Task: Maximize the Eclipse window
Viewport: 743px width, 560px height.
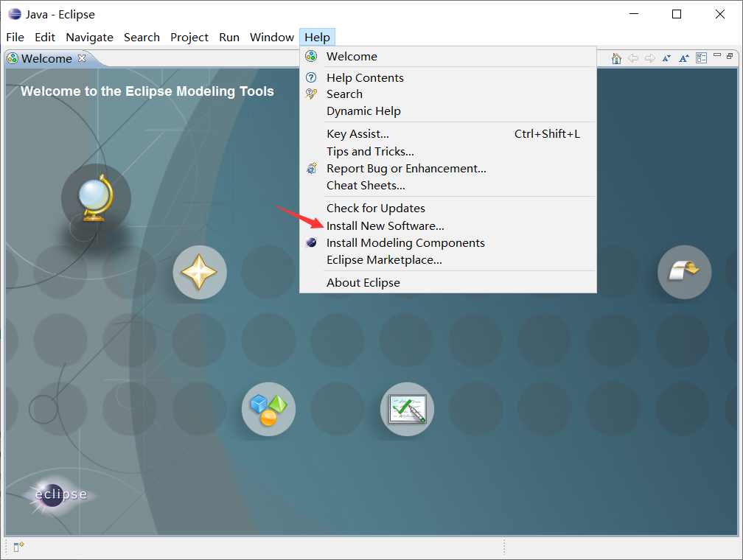Action: 677,14
